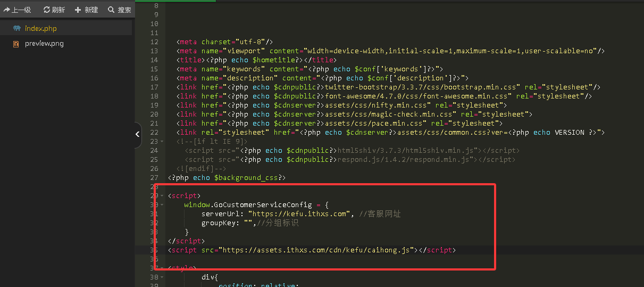Click the html5shiv.min.js script line

coord(353,151)
